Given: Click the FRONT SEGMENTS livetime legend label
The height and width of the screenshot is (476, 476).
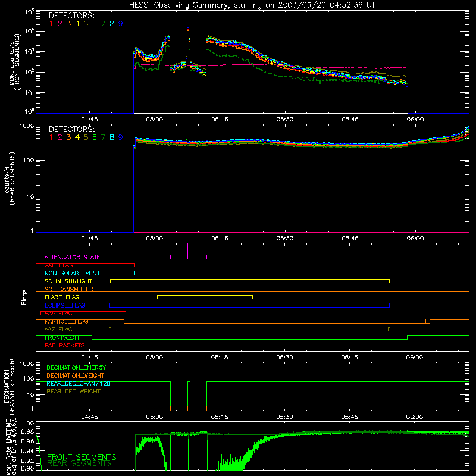Looking at the screenshot, I should point(82,457).
